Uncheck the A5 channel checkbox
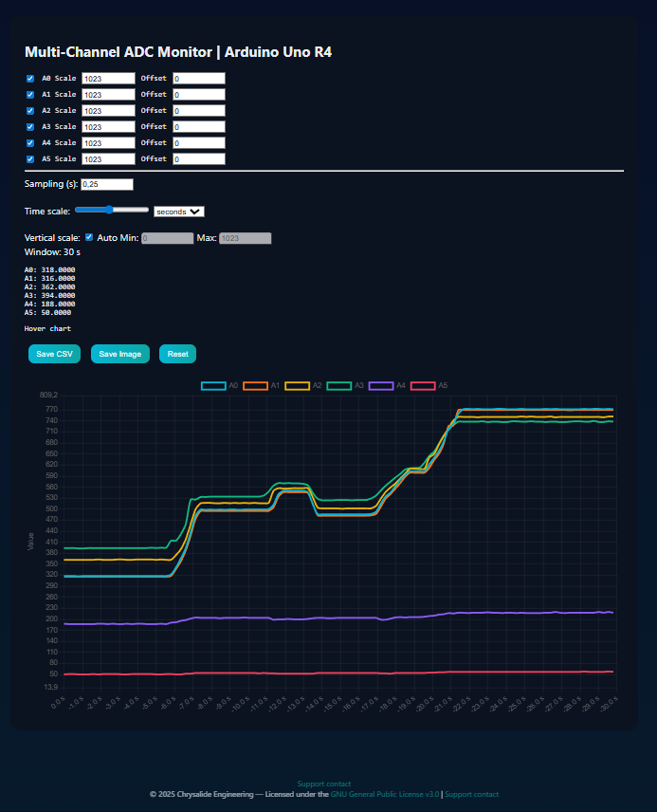Screen dimensions: 657x812 30,159
